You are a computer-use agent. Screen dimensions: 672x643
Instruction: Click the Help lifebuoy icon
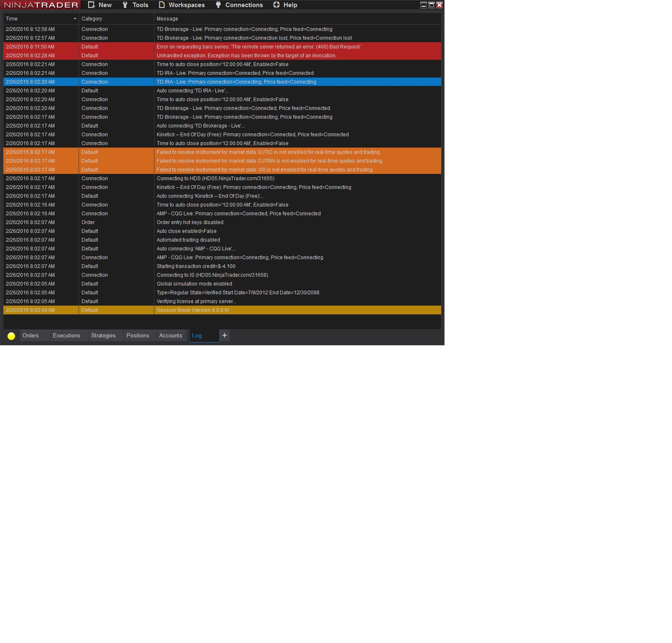[276, 5]
